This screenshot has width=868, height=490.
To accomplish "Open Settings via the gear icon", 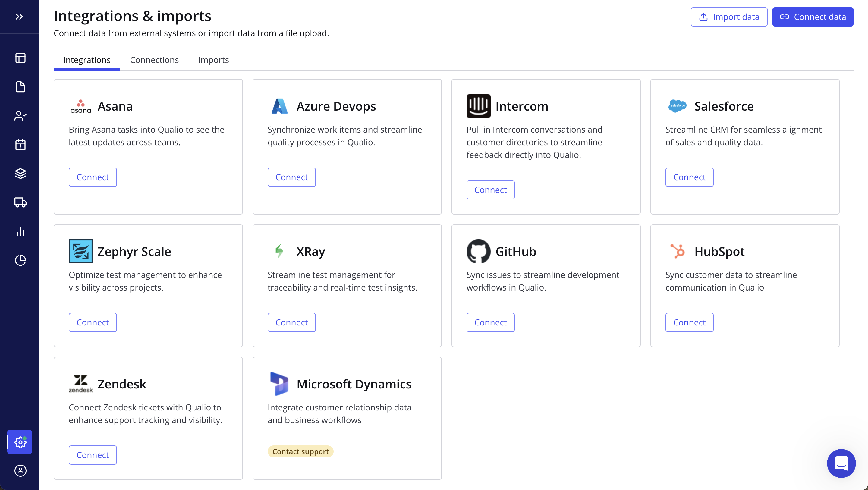I will [x=20, y=442].
